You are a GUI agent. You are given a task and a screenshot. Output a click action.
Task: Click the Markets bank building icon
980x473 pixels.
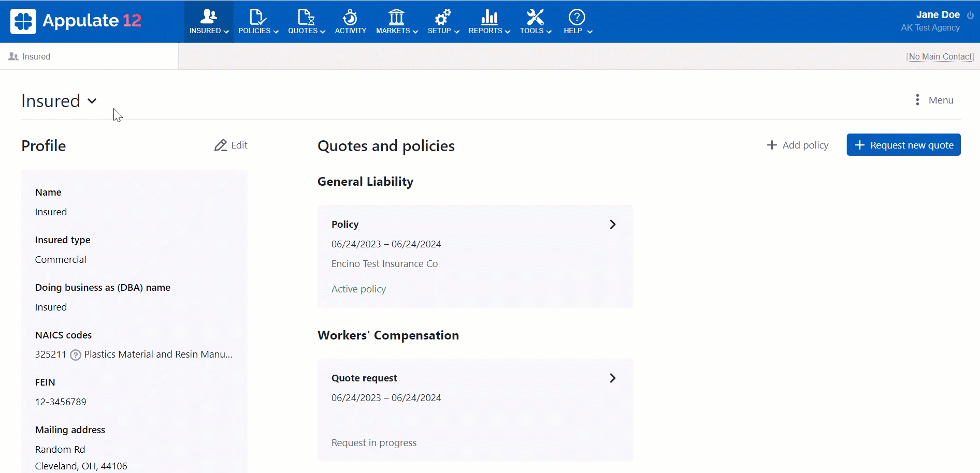coord(396,17)
